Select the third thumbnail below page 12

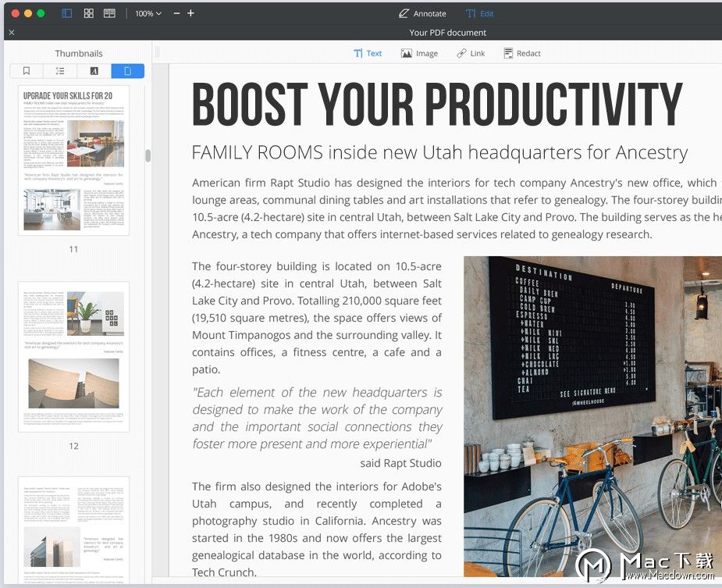(73, 530)
